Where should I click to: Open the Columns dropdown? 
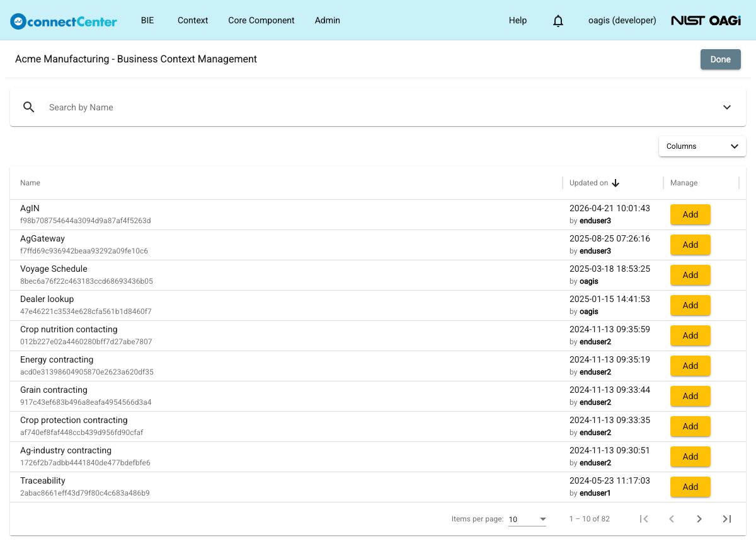click(x=702, y=146)
